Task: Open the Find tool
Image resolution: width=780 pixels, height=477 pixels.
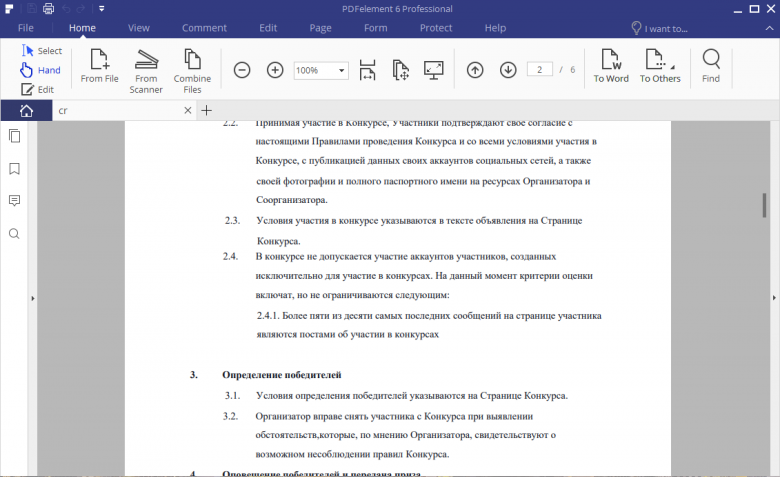Action: click(711, 66)
